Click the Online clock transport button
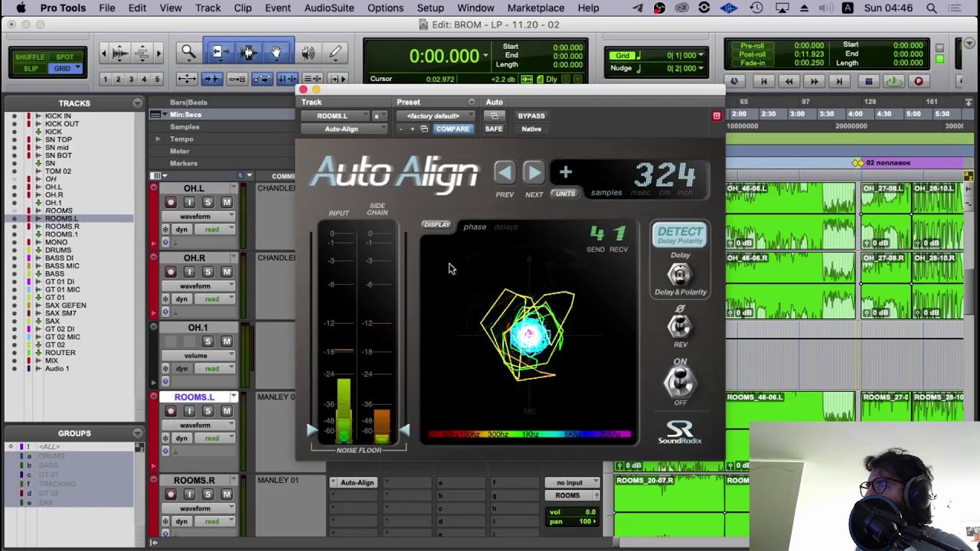This screenshot has width=980, height=551. pyautogui.click(x=735, y=81)
